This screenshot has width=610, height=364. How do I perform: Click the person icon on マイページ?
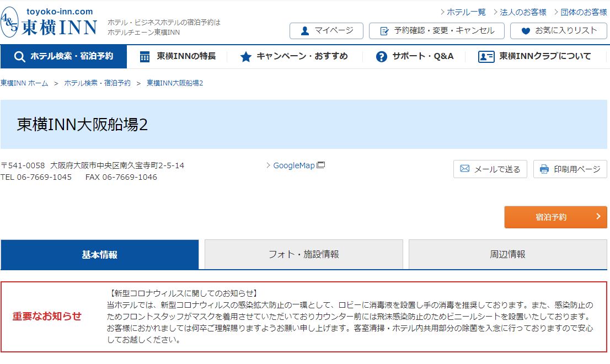pos(305,31)
